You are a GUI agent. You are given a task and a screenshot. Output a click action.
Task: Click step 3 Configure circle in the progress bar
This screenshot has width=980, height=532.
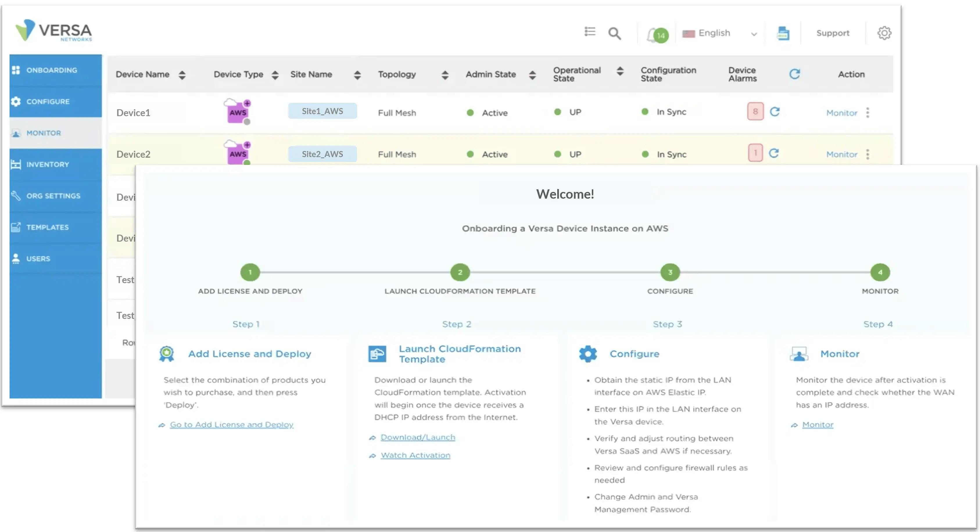670,272
